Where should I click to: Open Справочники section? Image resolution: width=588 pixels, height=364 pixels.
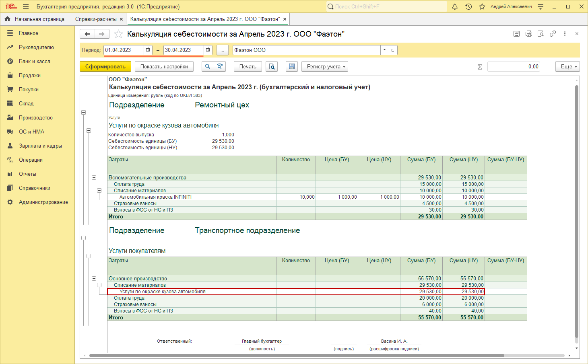tap(35, 188)
